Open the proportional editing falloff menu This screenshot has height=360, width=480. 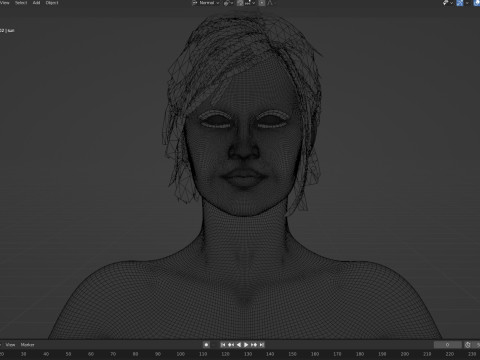click(x=270, y=3)
